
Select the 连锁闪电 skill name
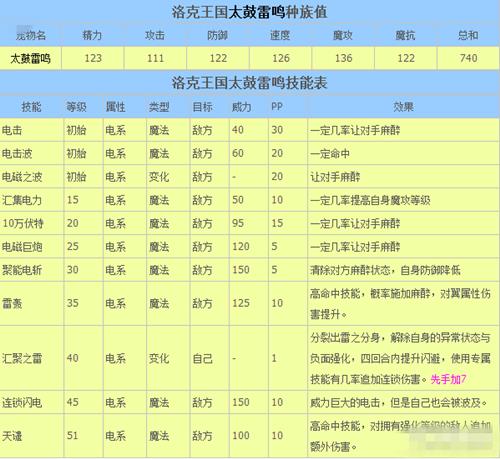(x=22, y=402)
